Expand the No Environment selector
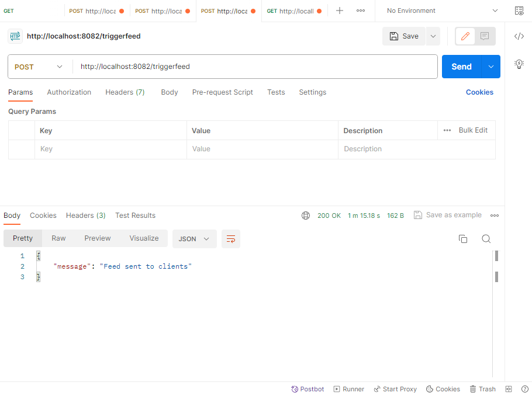Image resolution: width=532 pixels, height=396 pixels. (443, 11)
